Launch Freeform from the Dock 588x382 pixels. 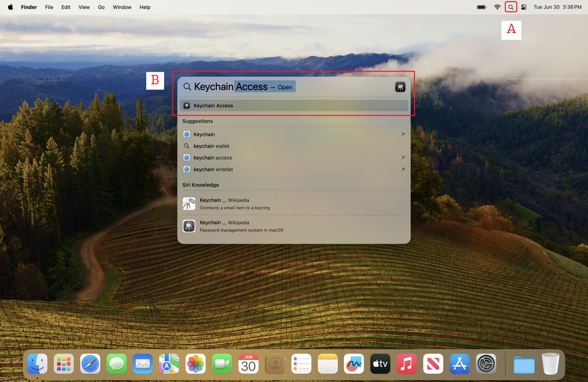[x=354, y=364]
